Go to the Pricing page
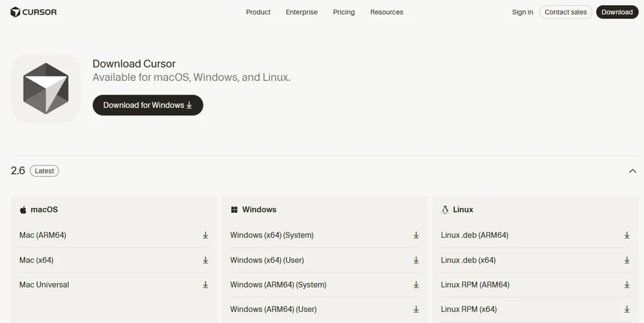 pyautogui.click(x=344, y=12)
